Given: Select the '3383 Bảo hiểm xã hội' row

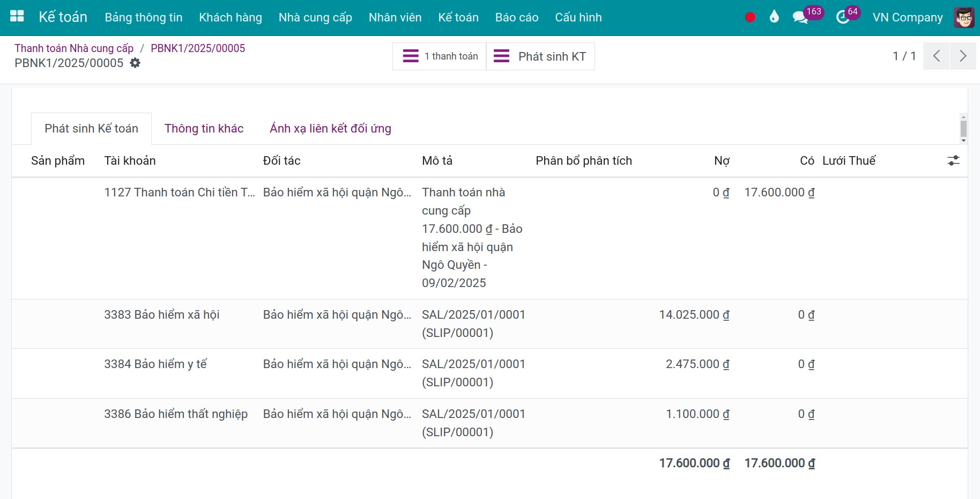Looking at the screenshot, I should [489, 324].
